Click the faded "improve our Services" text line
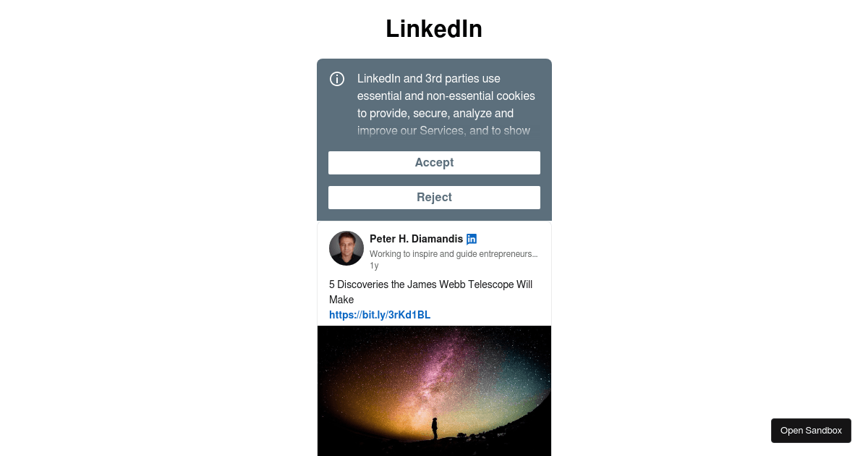Viewport: 868px width, 456px height. (443, 131)
